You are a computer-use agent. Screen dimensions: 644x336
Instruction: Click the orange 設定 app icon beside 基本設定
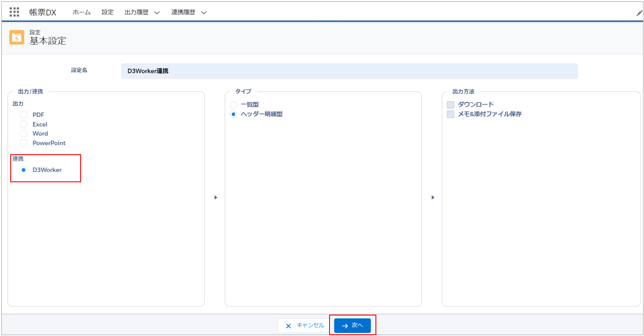16,37
